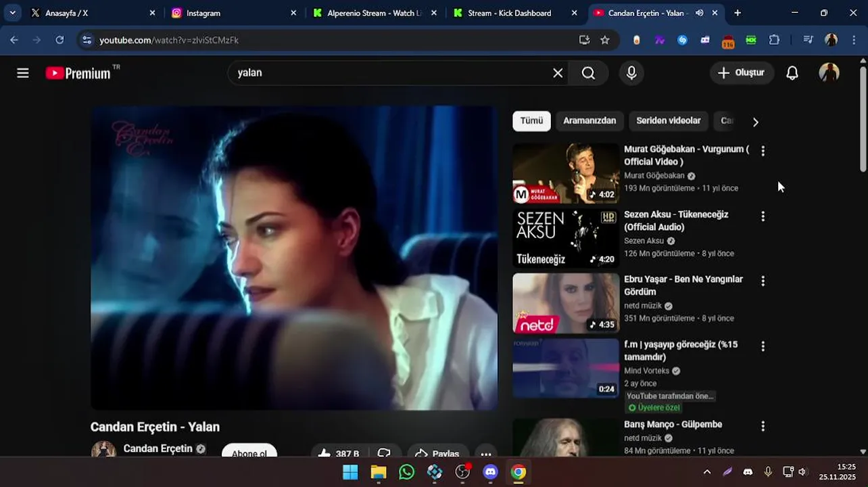
Task: Mute the Candan Erçetin tab audio
Action: pyautogui.click(x=700, y=13)
